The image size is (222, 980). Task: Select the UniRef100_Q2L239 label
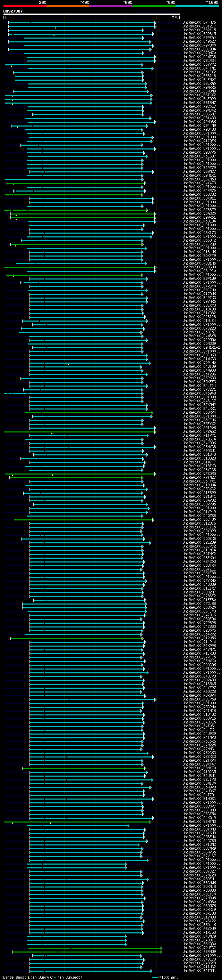pos(199,543)
